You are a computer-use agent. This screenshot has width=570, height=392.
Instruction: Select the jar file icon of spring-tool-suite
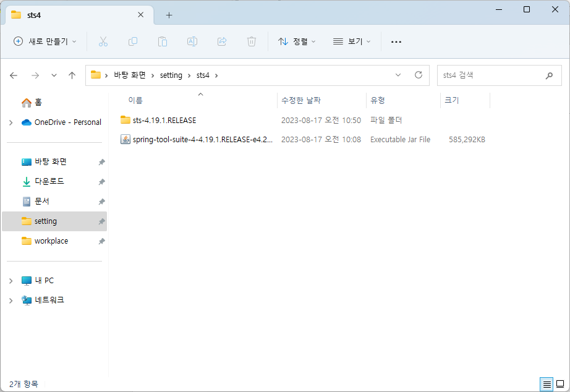pos(125,139)
